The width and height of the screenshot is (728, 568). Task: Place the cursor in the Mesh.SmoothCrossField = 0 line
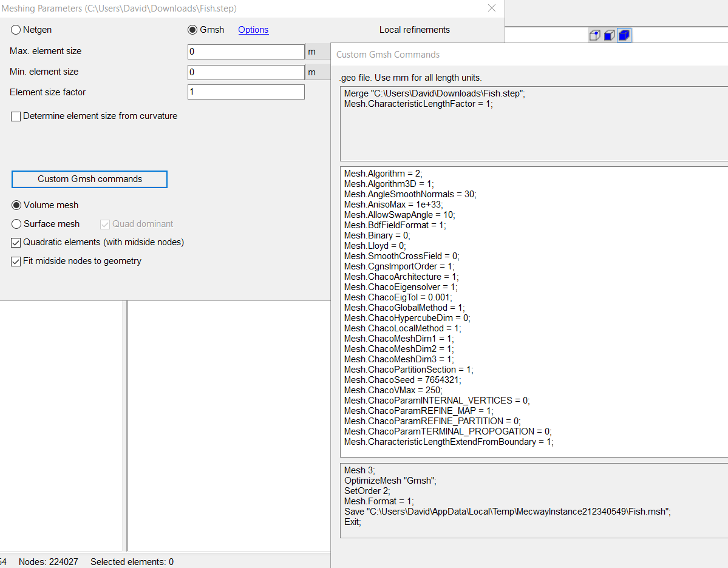(x=401, y=256)
